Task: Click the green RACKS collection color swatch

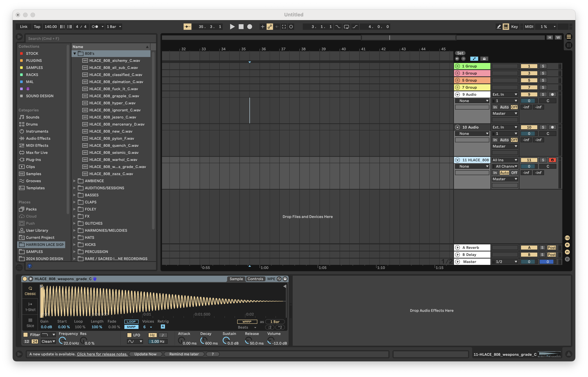Action: [22, 75]
